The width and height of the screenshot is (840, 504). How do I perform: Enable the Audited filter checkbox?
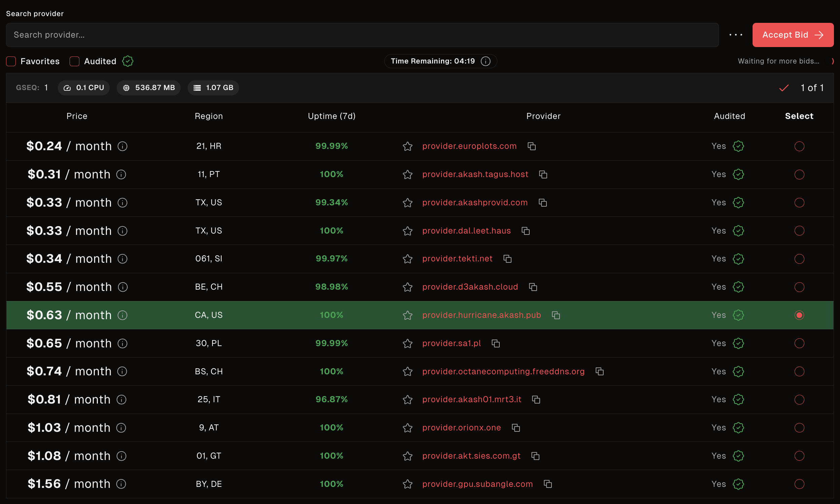pyautogui.click(x=74, y=61)
